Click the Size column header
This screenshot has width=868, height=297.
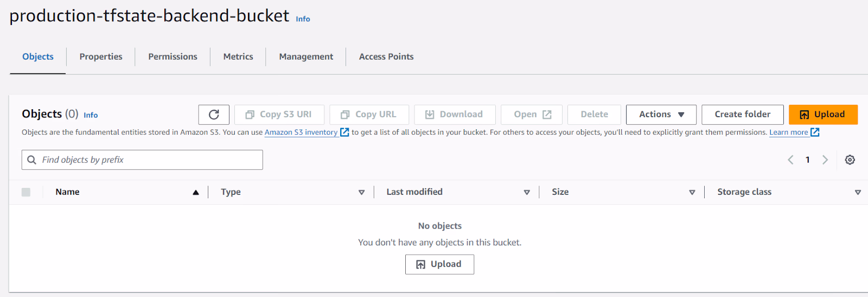(x=560, y=192)
